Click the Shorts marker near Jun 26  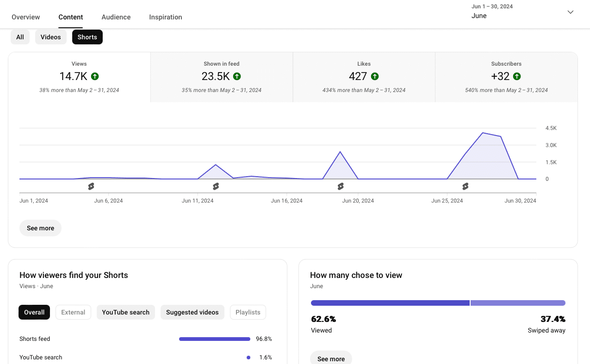[x=466, y=186]
